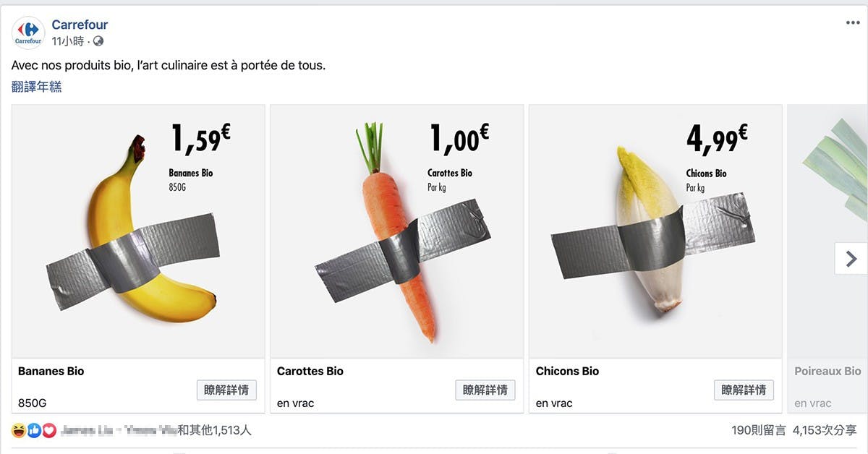
Task: Open the list of 1,513 other reactors
Action: point(215,430)
